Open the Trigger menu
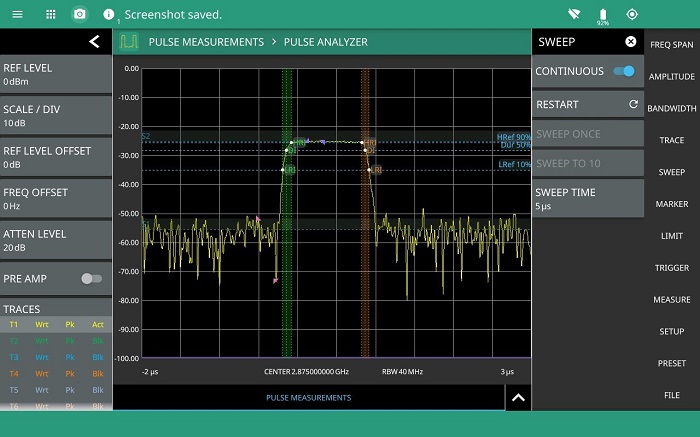700x437 pixels. click(x=671, y=268)
